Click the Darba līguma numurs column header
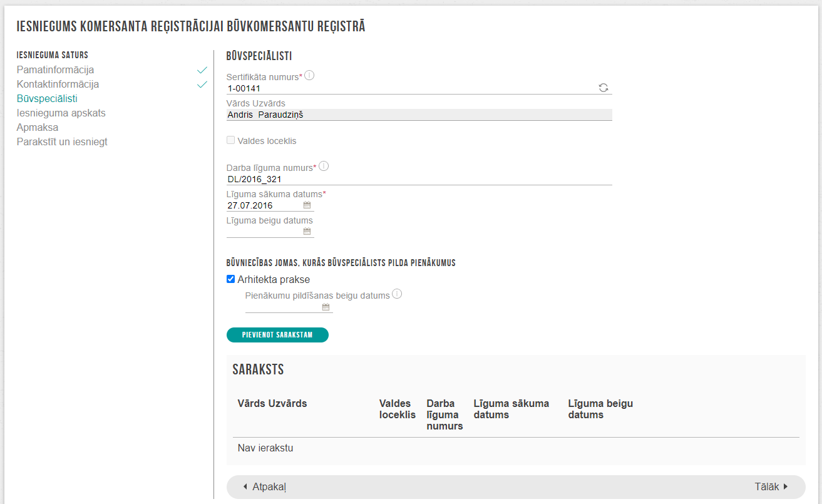Screen dimensions: 822x504 point(444,415)
